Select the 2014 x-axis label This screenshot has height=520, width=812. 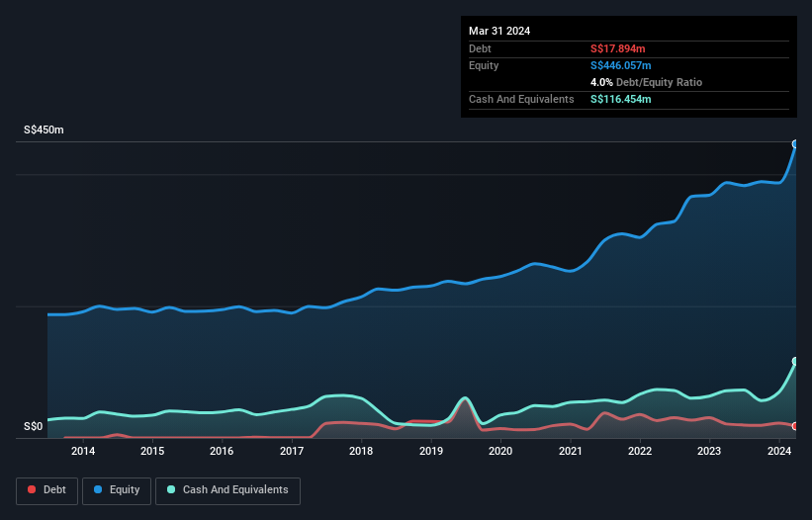point(83,452)
